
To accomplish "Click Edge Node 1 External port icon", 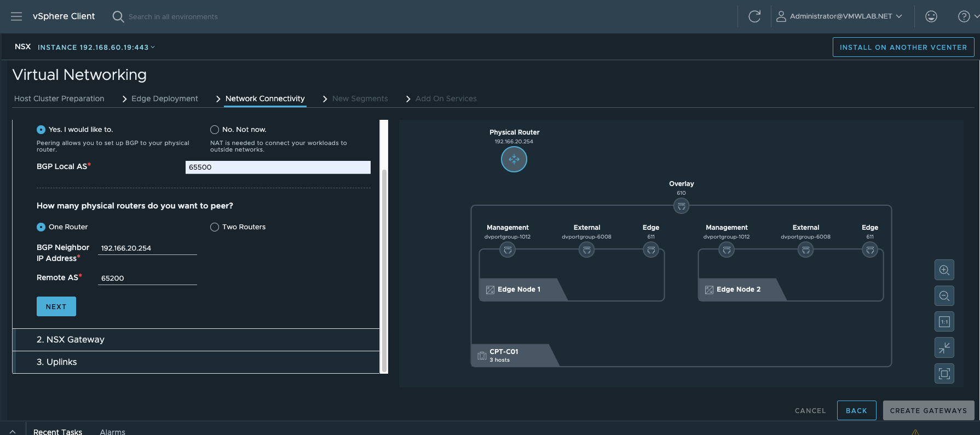I will (x=587, y=250).
